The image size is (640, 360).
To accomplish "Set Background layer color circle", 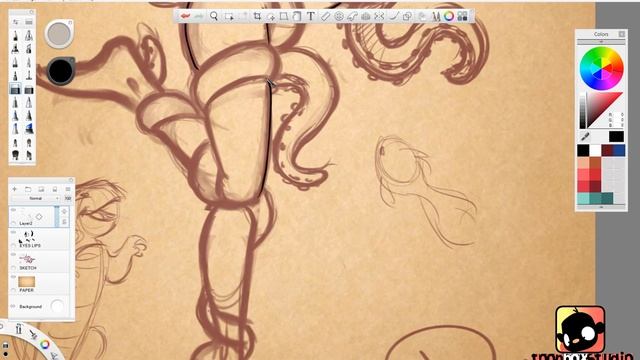I will click(57, 306).
